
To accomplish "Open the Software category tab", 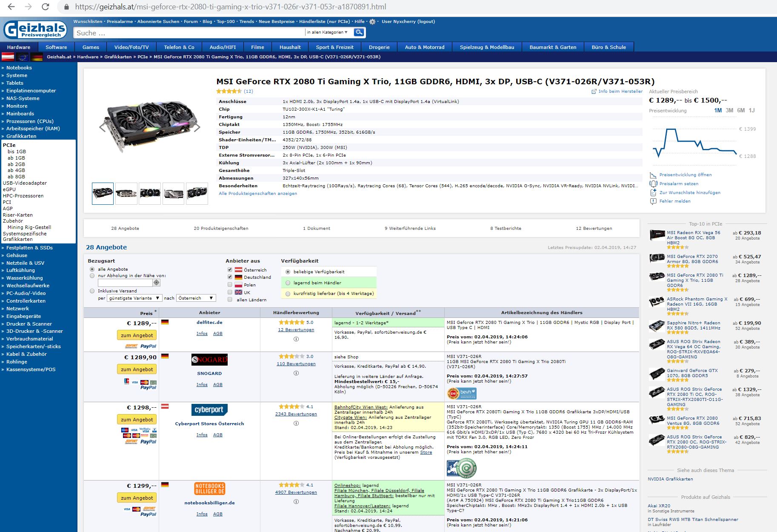I will [x=56, y=47].
